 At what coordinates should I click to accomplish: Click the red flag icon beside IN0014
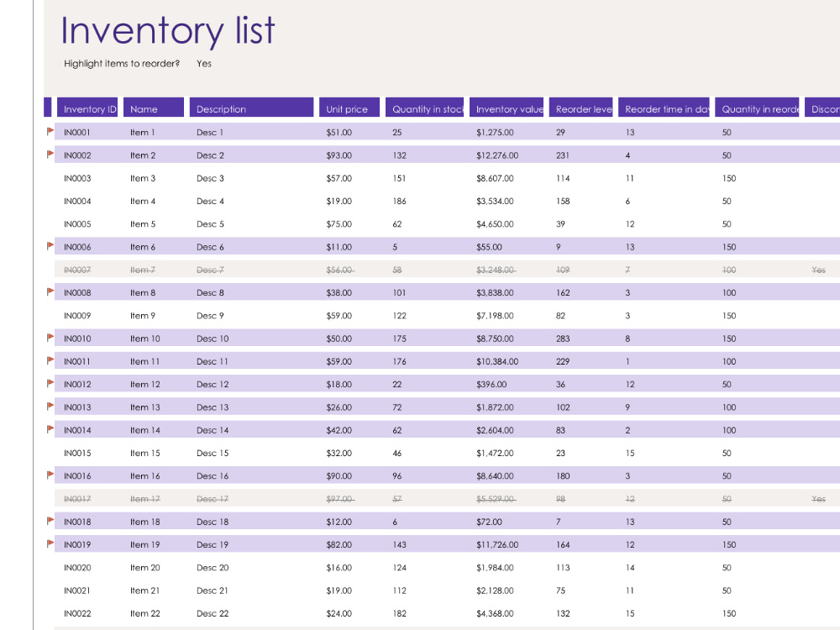pos(50,429)
